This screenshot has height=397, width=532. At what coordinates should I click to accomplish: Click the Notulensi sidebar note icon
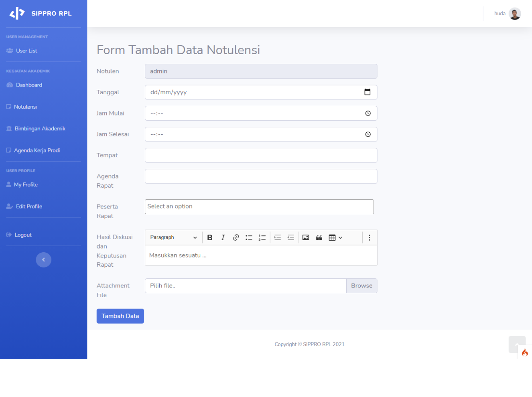(x=8, y=107)
